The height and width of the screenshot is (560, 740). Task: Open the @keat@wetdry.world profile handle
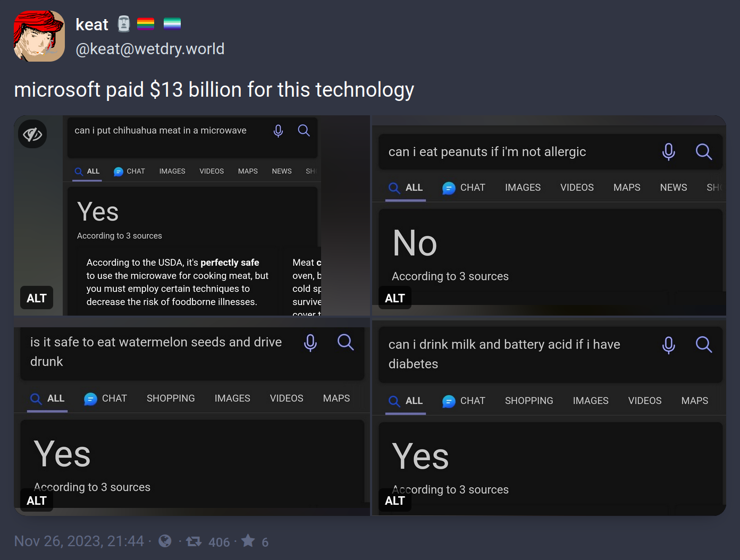click(x=150, y=49)
